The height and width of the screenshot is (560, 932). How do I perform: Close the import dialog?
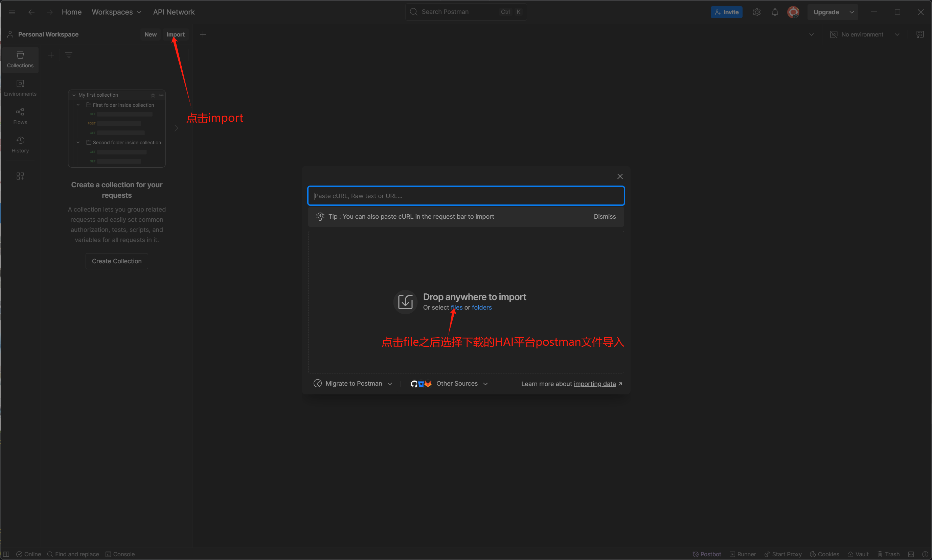click(620, 176)
